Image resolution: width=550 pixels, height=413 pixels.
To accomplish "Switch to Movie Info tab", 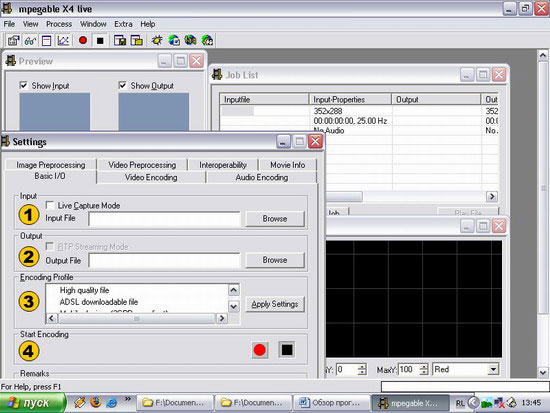I will tap(288, 165).
